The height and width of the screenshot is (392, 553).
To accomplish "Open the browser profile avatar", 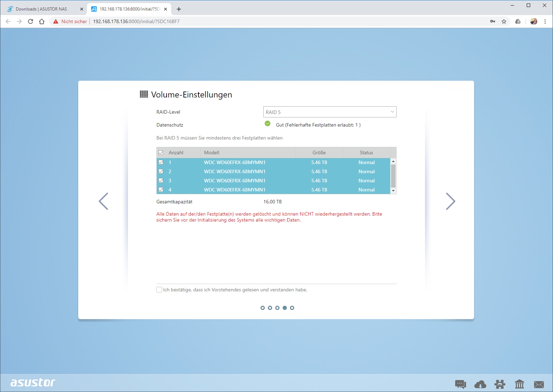I will 534,21.
